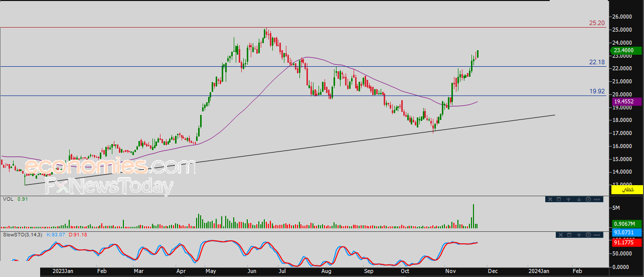Image resolution: width=644 pixels, height=277 pixels.
Task: Move the VOL panel down
Action: 579,199
